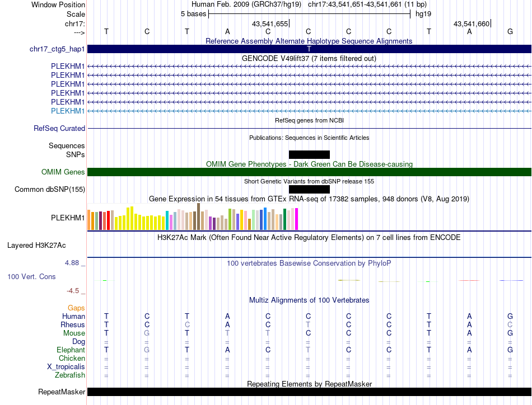532x405 pixels.
Task: Select the black variant item in Common dbSNP(155) track
Action: point(309,190)
